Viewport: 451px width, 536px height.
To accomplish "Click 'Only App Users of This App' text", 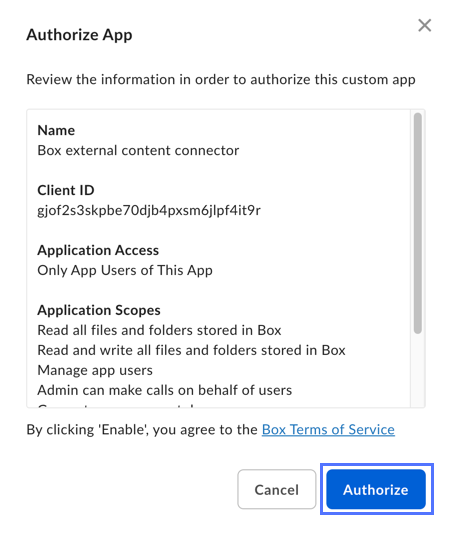I will click(125, 270).
